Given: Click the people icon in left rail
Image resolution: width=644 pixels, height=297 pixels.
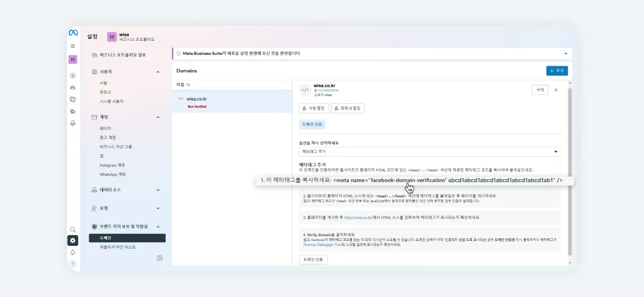Looking at the screenshot, I should [73, 87].
